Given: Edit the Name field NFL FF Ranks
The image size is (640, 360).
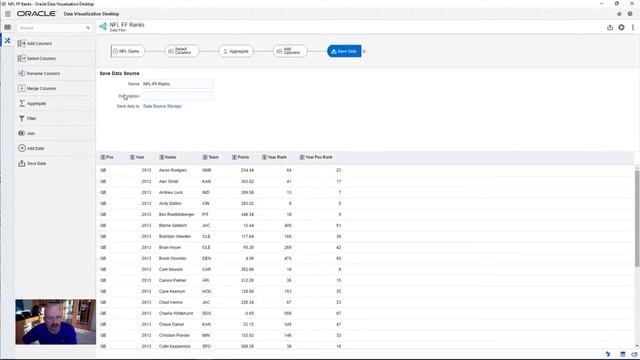Looking at the screenshot, I should point(177,84).
